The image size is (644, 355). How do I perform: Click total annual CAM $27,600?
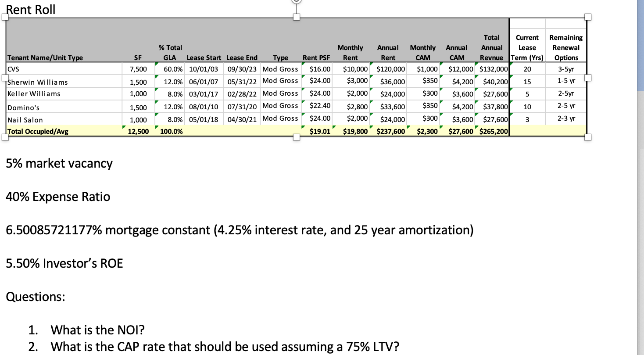pyautogui.click(x=461, y=131)
